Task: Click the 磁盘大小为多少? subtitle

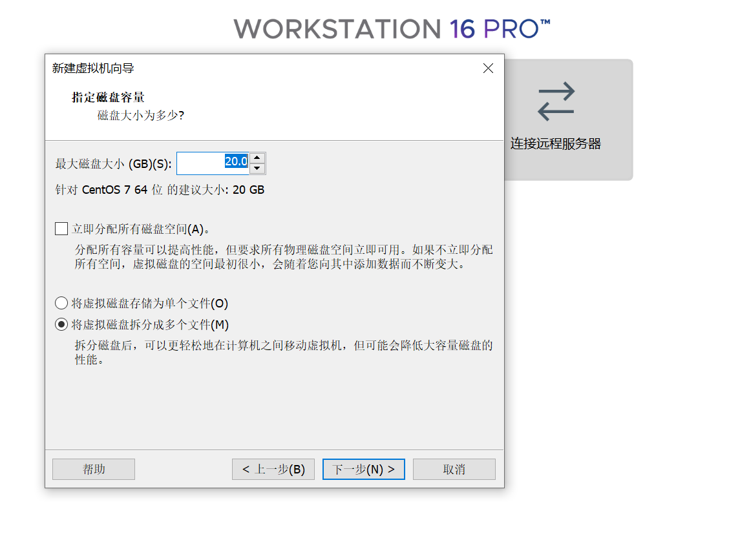Action: click(x=141, y=115)
